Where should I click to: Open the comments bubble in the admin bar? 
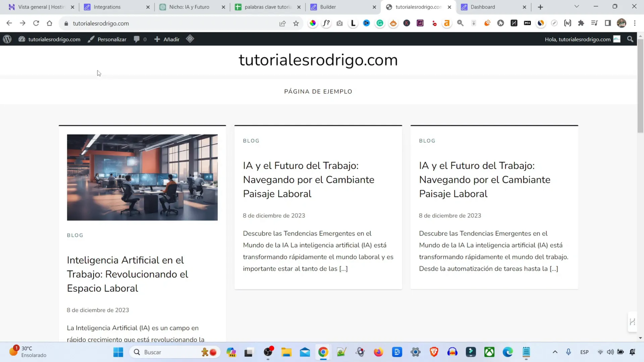pos(137,39)
